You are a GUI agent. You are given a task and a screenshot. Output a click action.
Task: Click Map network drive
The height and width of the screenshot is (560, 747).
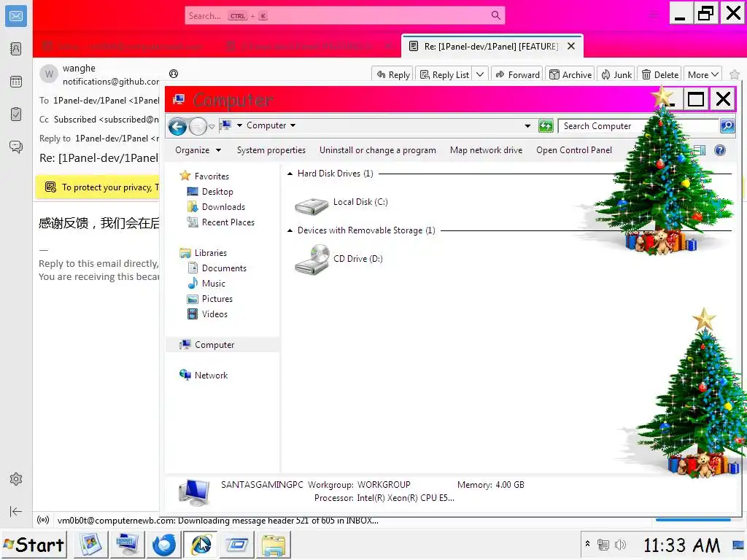point(486,150)
